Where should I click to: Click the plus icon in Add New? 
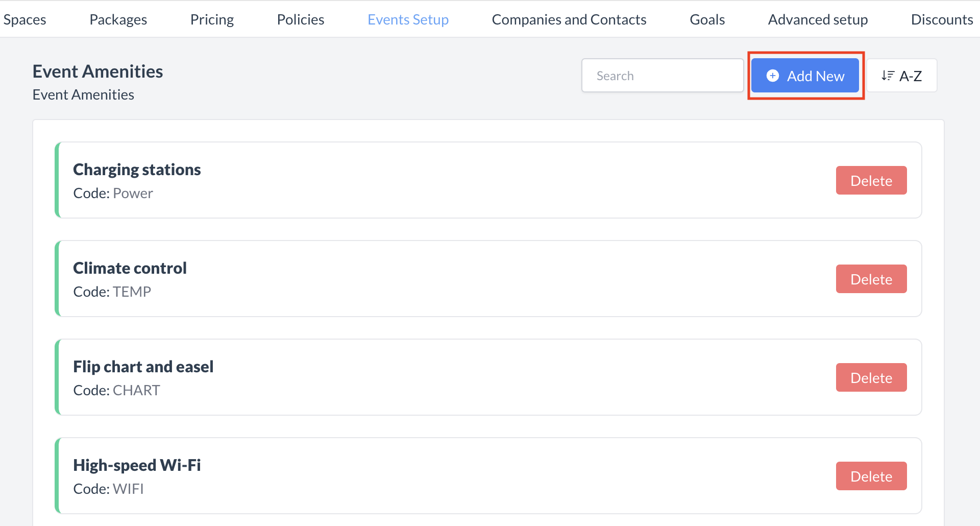pos(773,76)
